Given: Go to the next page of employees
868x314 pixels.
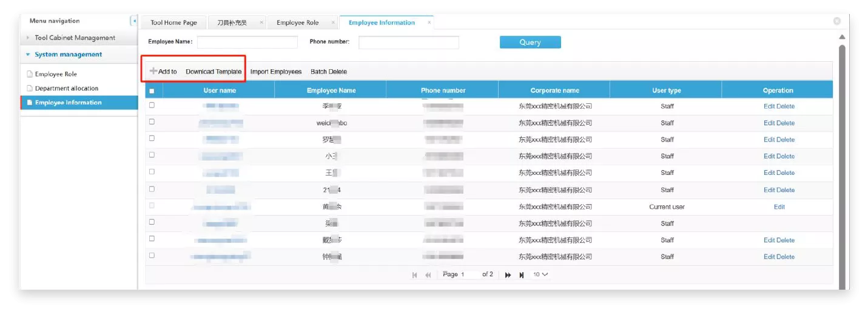Looking at the screenshot, I should [508, 275].
